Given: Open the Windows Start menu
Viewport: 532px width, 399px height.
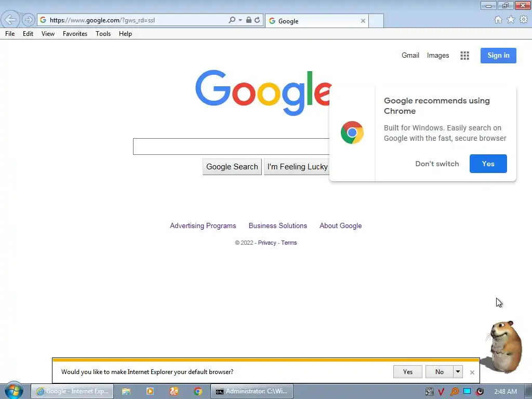Looking at the screenshot, I should [14, 391].
